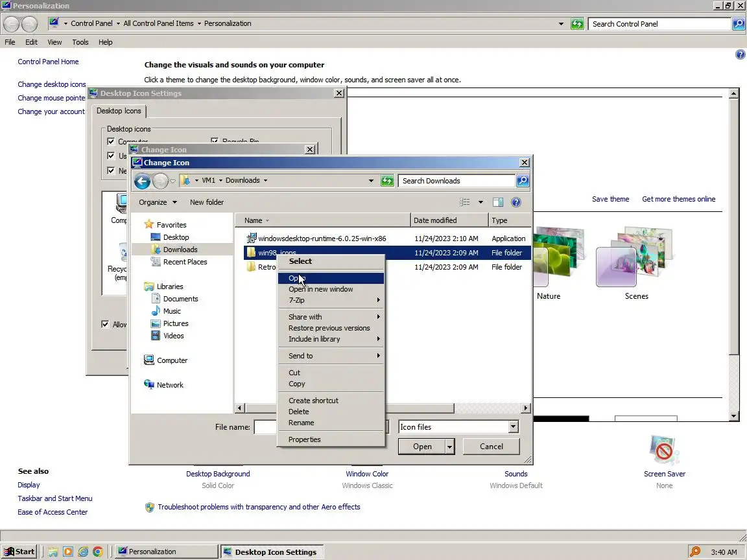Choose Open in new window
This screenshot has height=560, width=747.
coord(331,289)
